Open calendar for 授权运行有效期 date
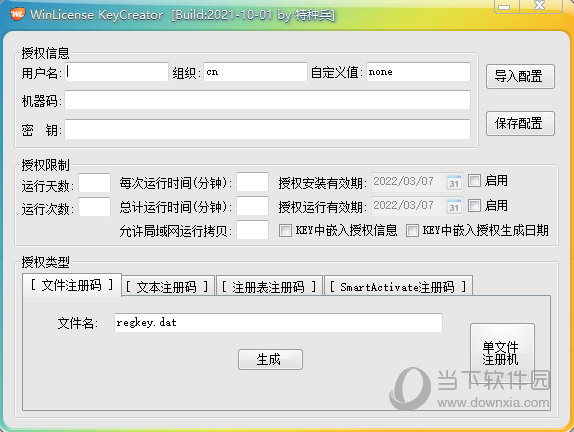574x432 pixels. click(454, 206)
